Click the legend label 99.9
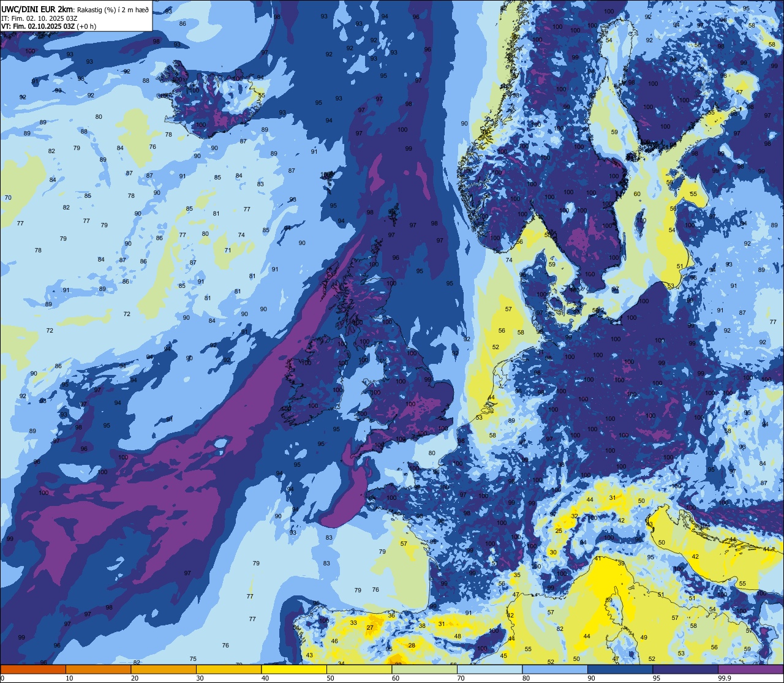784x683 pixels. click(725, 678)
